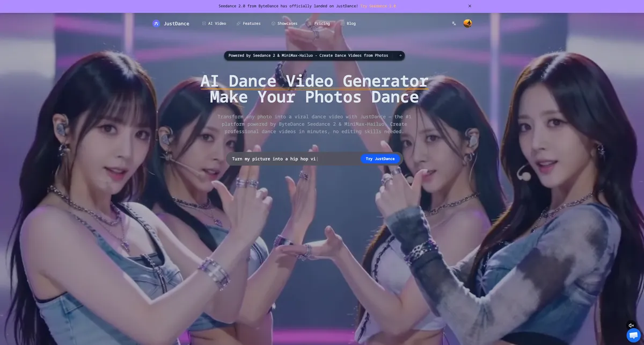Screen dimensions: 644x345
Task: Follow the Try Seedance 2.0 link
Action: 378,6
